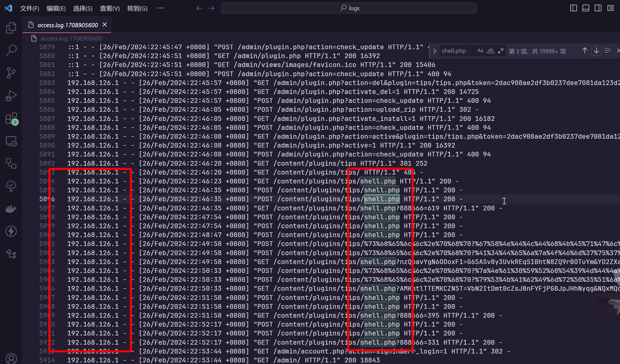
Task: Expand the Replace row in find widget
Action: tap(435, 51)
